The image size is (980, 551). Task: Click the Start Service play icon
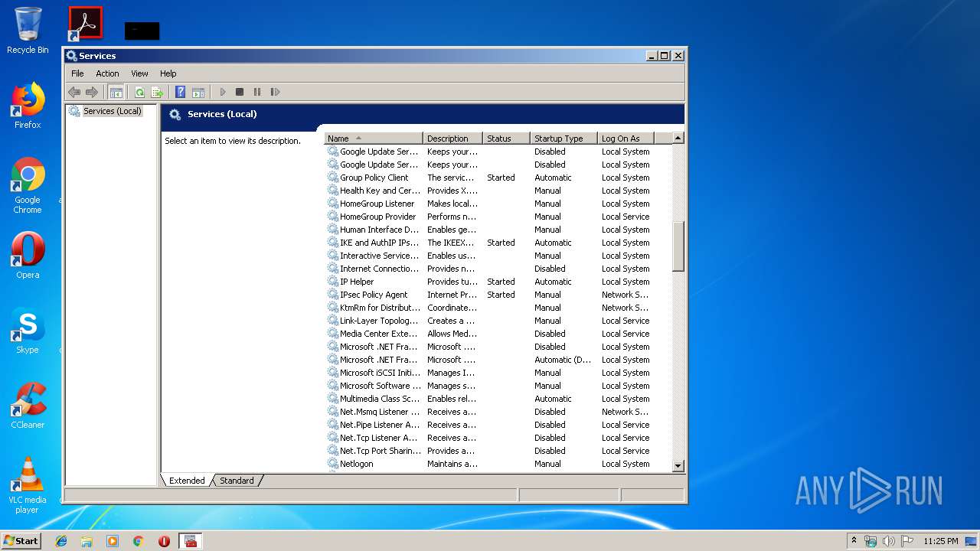(223, 92)
